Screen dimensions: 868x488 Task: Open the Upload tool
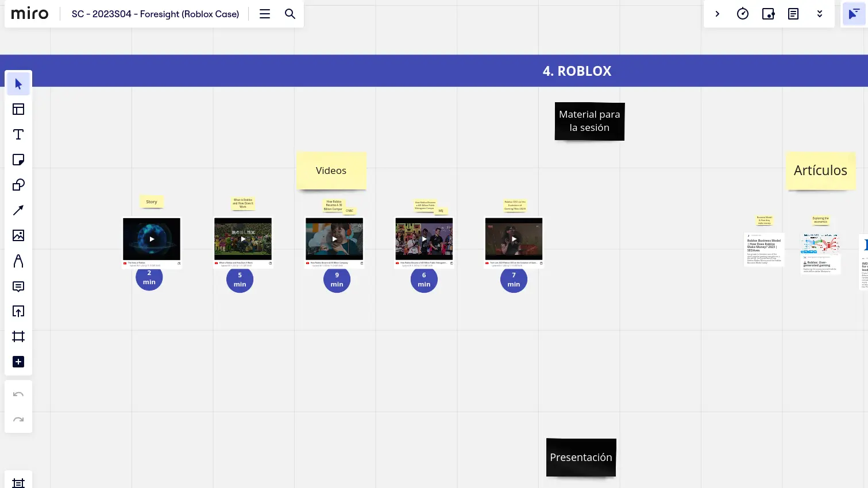(18, 311)
